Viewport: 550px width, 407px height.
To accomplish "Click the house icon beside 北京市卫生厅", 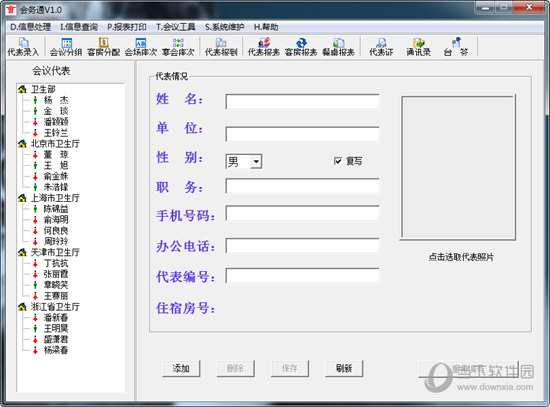I will (22, 144).
